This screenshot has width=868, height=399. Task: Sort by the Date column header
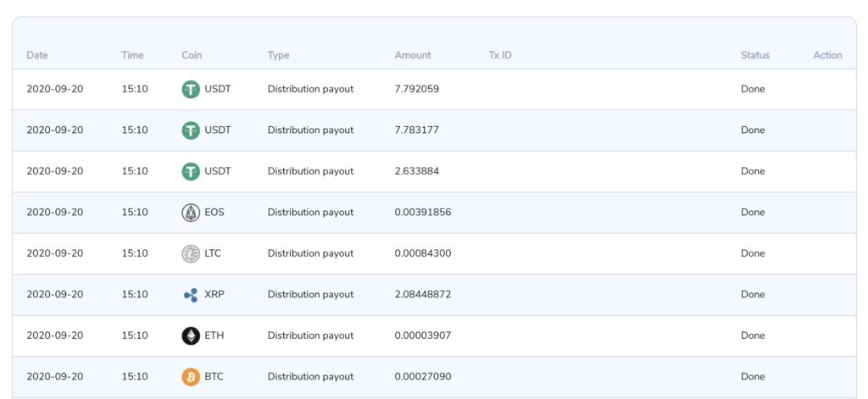click(37, 55)
